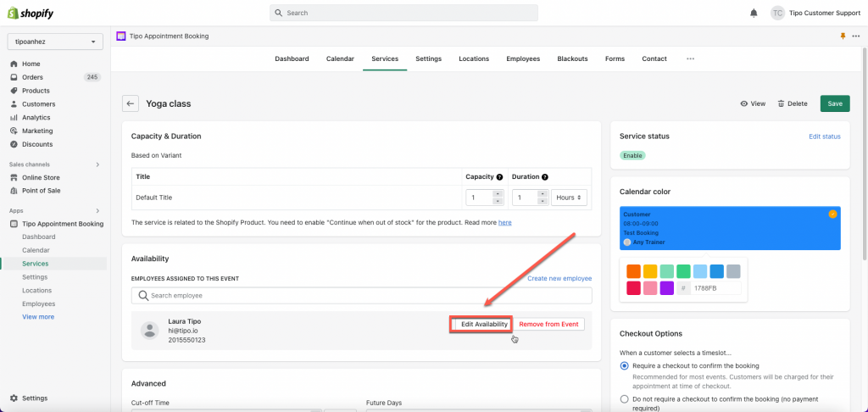This screenshot has width=868, height=412.
Task: Click the Search employee input field
Action: (361, 296)
